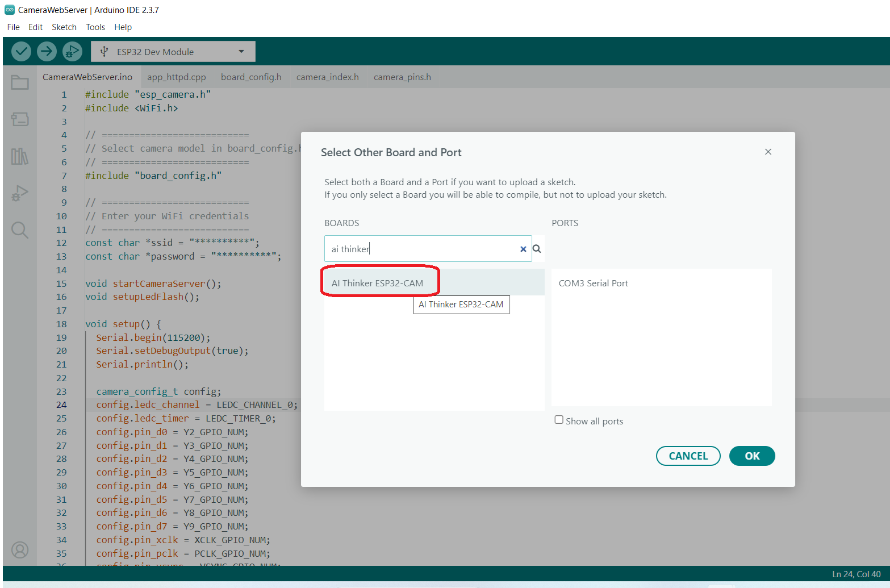The height and width of the screenshot is (588, 890).
Task: Select the COM3 Serial Port entry
Action: point(661,283)
